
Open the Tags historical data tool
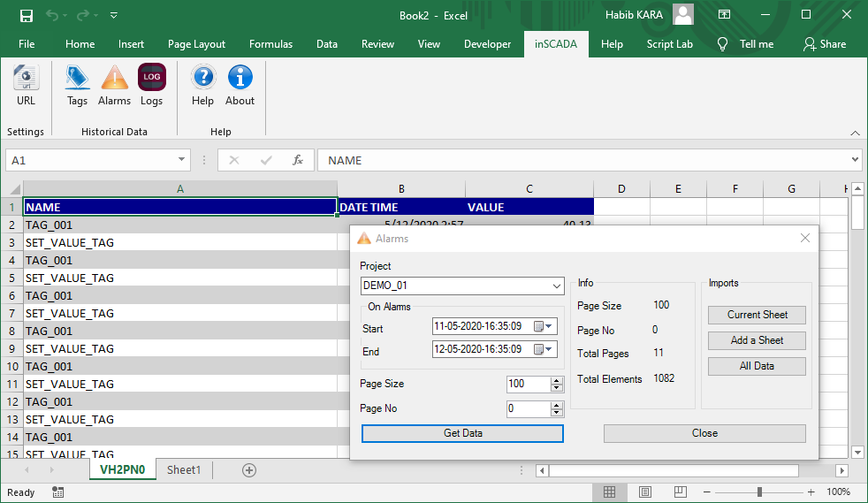(x=77, y=85)
